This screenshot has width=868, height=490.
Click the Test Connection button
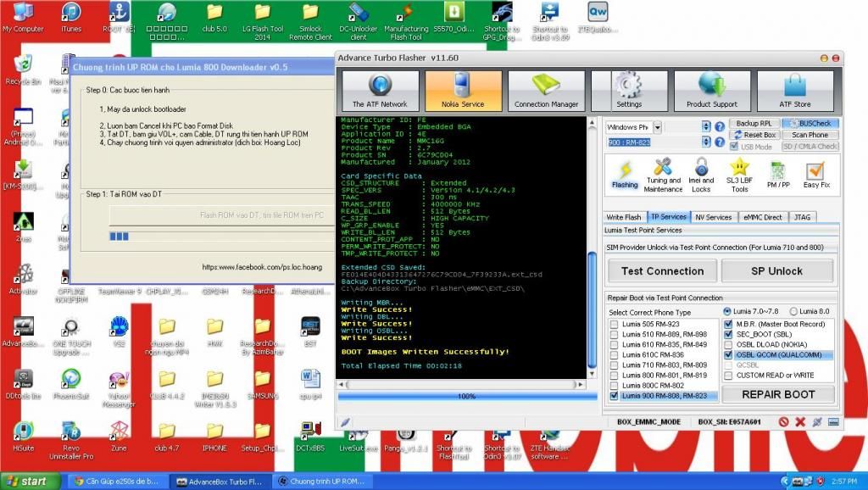coord(663,271)
